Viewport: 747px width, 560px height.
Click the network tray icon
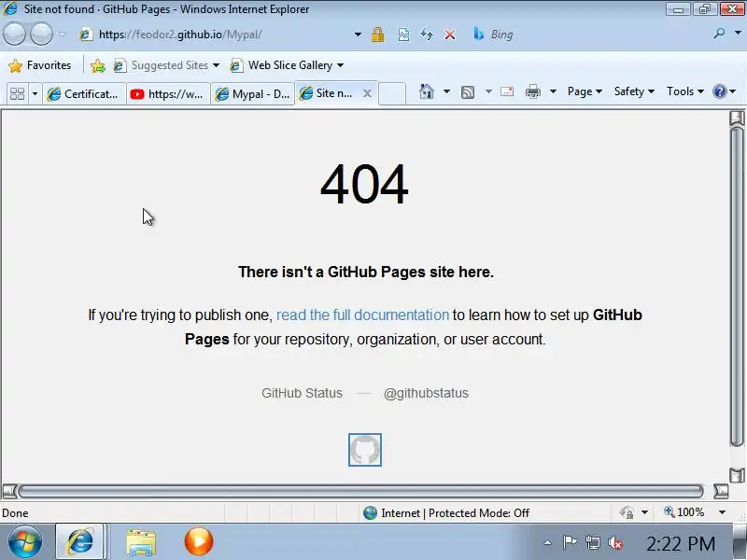pos(593,542)
